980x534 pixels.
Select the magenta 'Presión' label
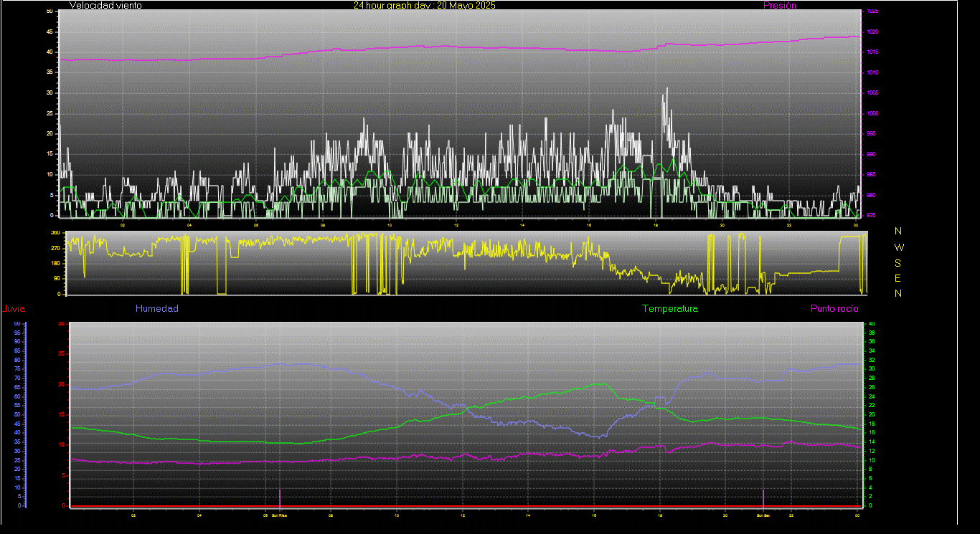coord(780,5)
